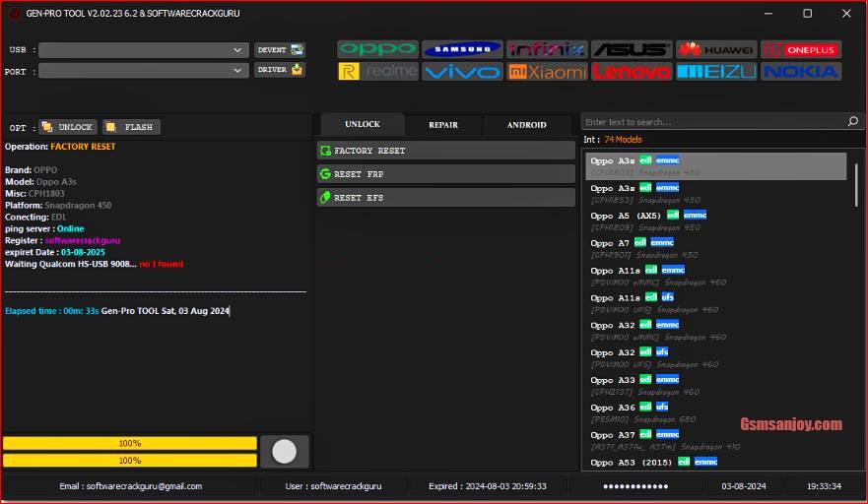Select Oppo A5 (AX5) model
Viewport: 868px width, 504px height.
click(716, 220)
